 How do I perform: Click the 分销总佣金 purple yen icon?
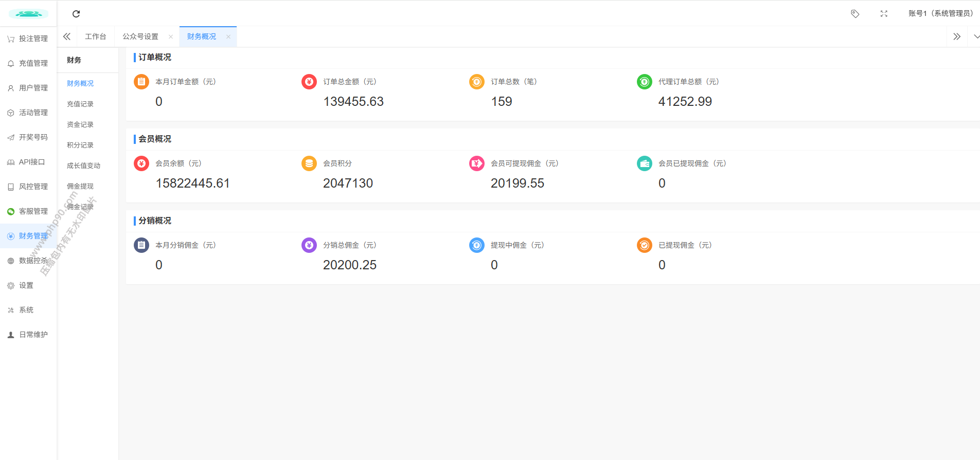309,245
